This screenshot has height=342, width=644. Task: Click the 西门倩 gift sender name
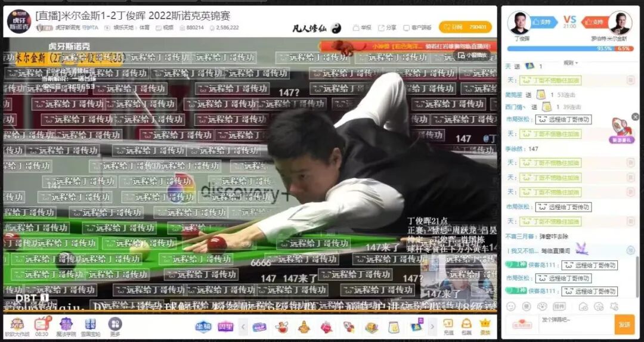pos(516,107)
